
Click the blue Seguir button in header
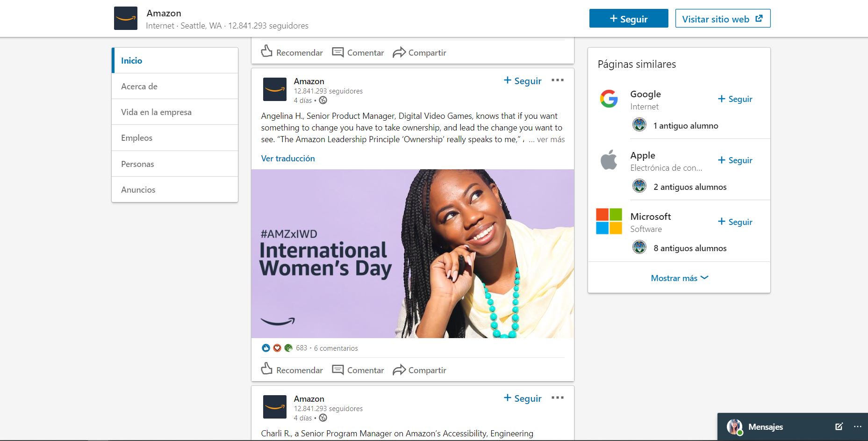(628, 19)
